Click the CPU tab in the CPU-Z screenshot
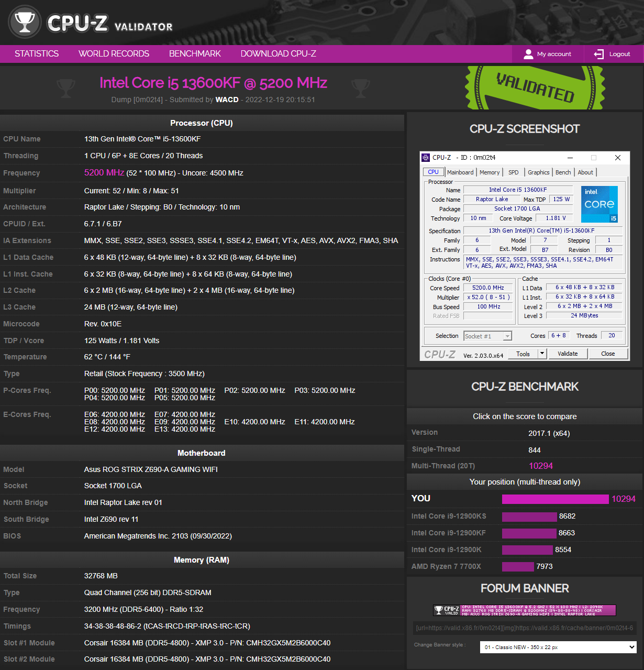This screenshot has height=670, width=644. [433, 172]
